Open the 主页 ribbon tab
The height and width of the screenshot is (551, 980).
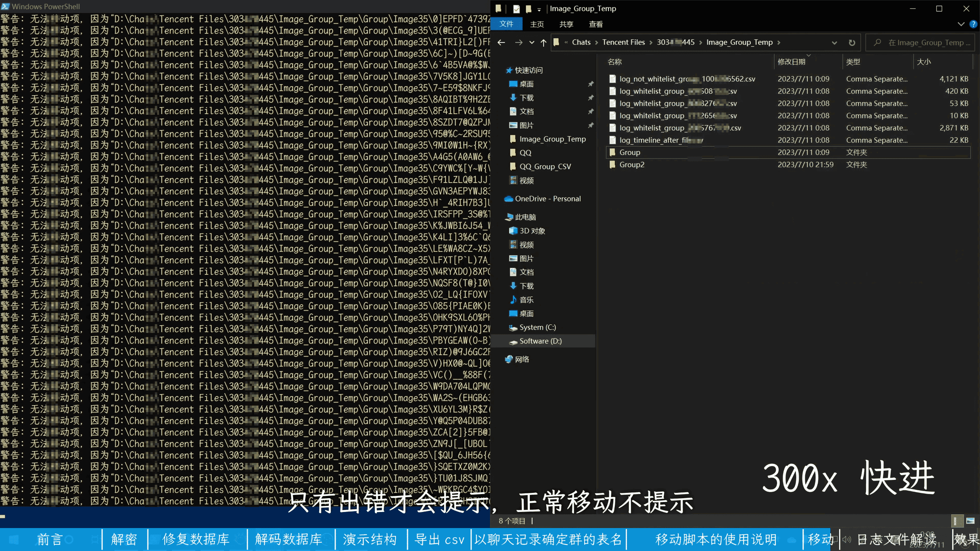[537, 24]
